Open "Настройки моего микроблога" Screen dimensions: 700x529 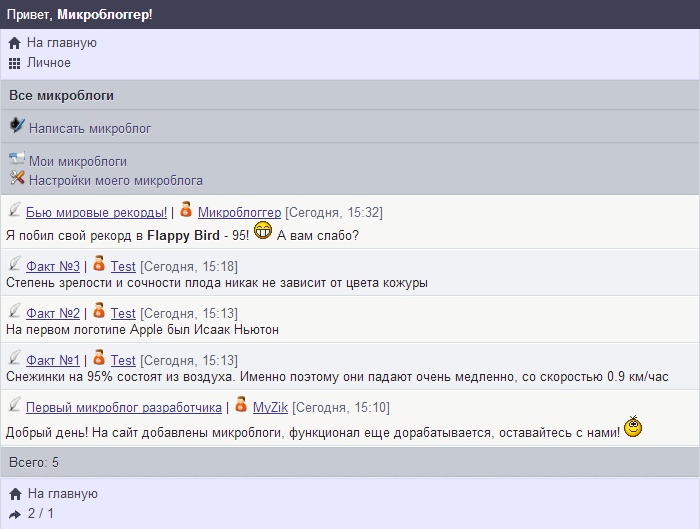(116, 180)
